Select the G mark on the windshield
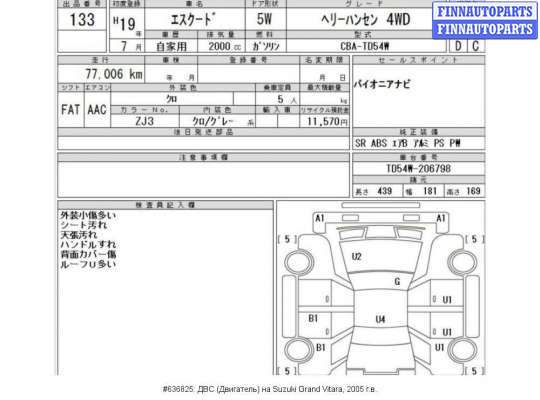540x400 pixels. coord(397,281)
